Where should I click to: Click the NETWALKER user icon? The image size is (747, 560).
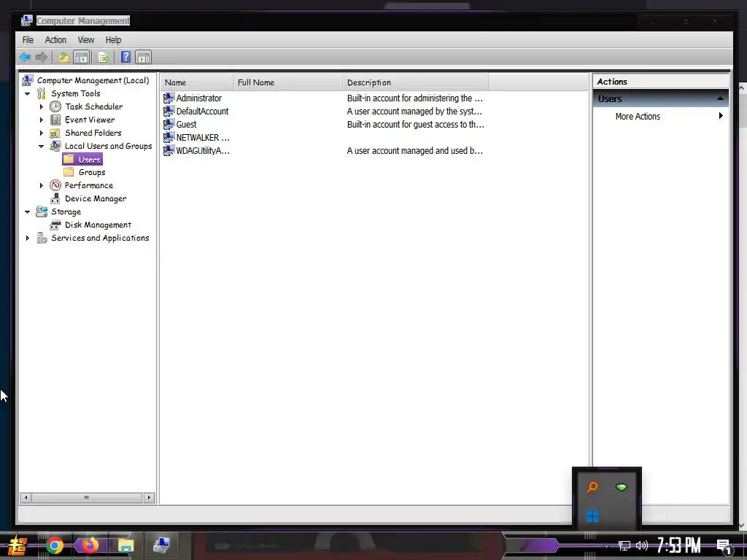tap(169, 137)
